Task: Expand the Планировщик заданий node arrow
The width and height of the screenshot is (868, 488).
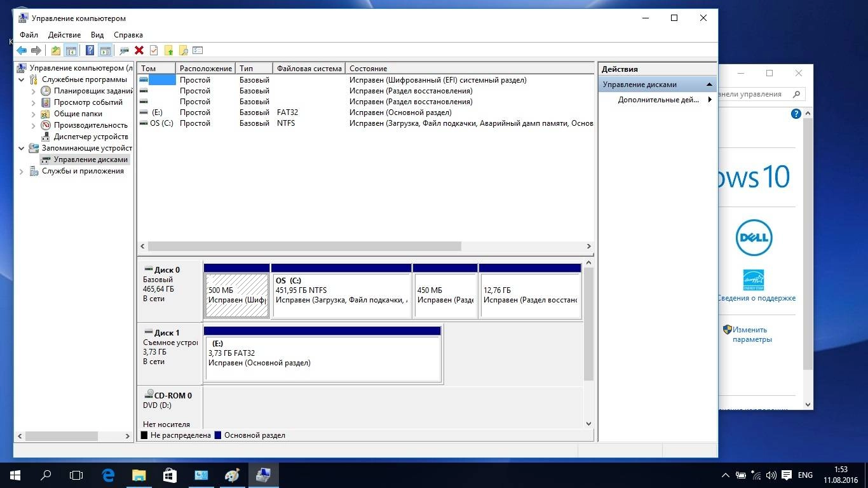Action: coord(34,91)
